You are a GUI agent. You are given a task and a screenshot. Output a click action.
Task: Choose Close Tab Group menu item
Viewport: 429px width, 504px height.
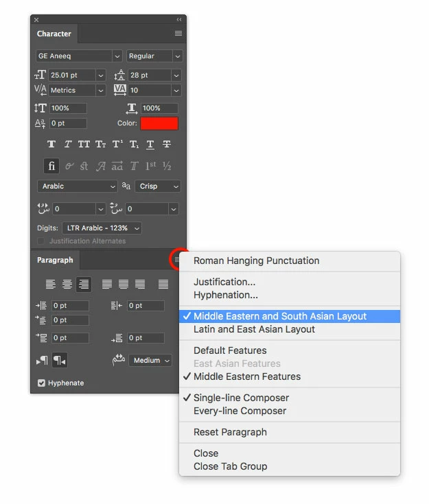click(290, 466)
